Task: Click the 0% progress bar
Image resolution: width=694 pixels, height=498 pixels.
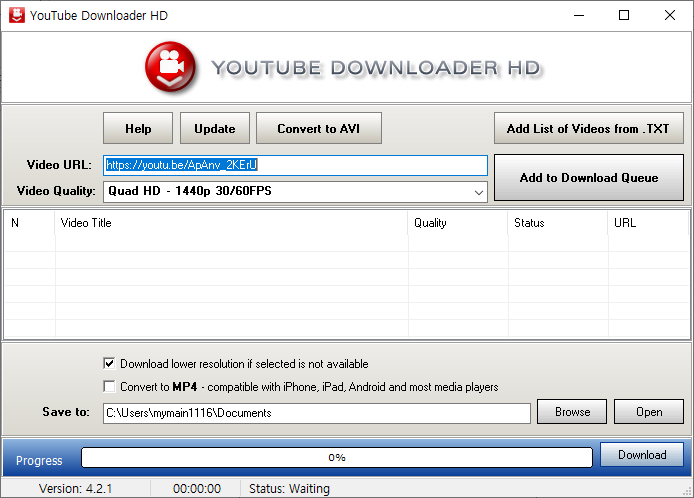Action: coord(337,457)
